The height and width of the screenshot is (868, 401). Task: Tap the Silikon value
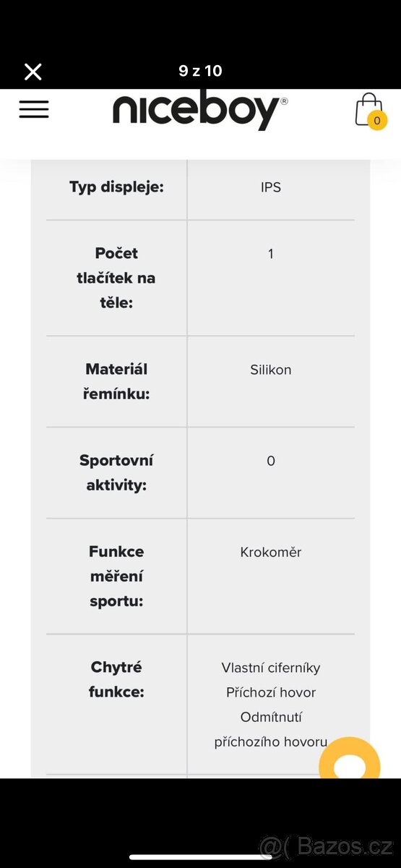271,370
